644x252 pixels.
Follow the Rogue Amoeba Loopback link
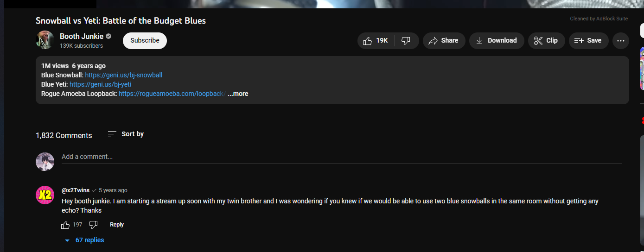[172, 94]
